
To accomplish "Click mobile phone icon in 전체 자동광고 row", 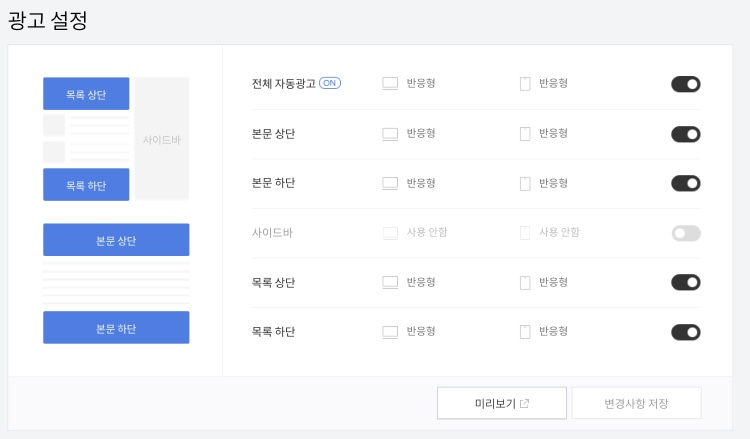I will [525, 84].
